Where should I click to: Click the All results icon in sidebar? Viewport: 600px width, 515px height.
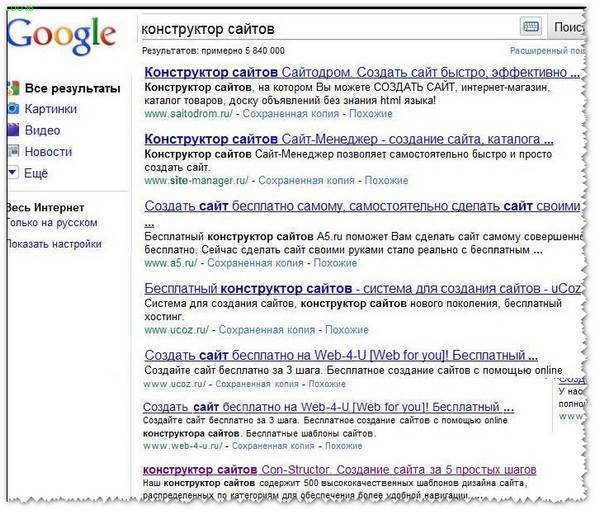tap(13, 88)
